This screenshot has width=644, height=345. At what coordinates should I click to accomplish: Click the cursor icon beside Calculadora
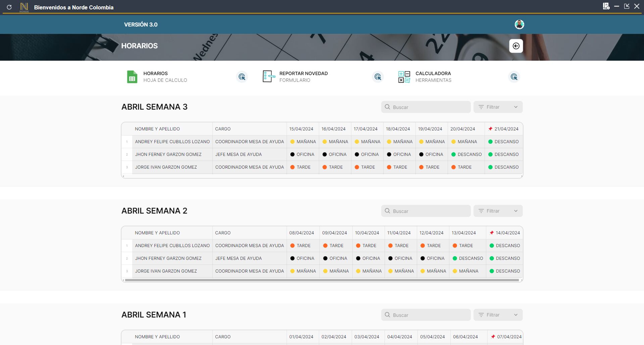point(514,77)
